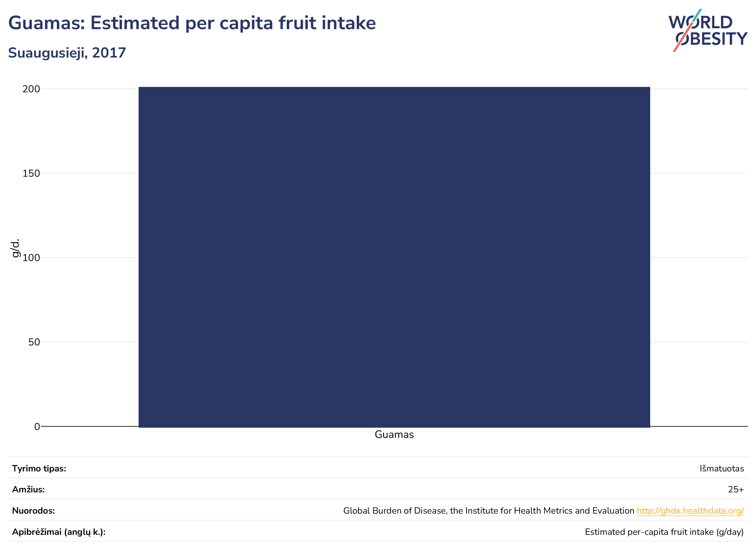Click the 50 y-axis tick label
756x555 pixels.
34,342
